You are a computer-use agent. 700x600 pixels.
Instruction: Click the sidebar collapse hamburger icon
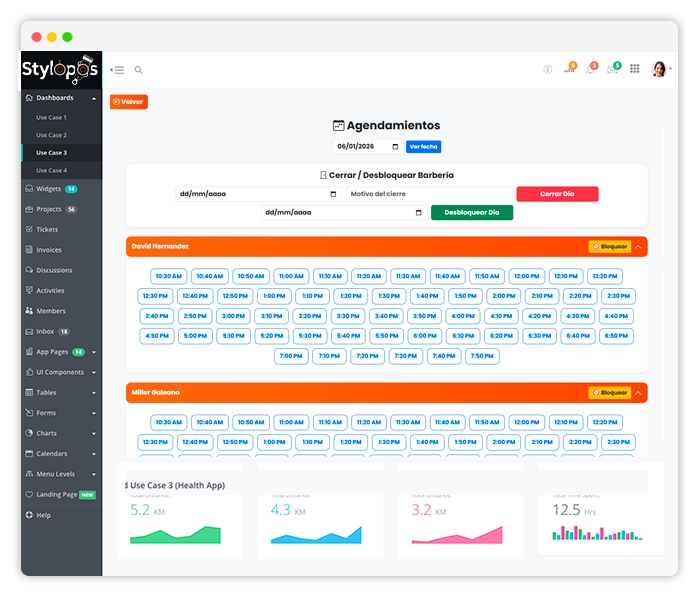point(117,70)
